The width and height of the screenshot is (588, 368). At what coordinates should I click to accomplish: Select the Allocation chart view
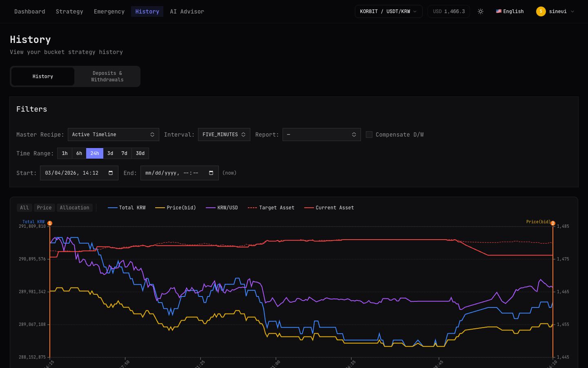[x=74, y=207]
